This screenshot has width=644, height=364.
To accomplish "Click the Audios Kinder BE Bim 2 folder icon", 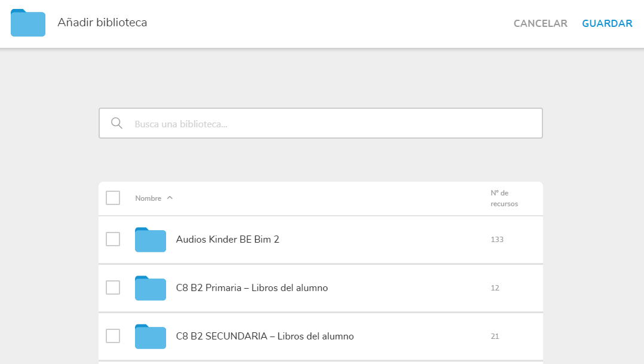I will 151,240.
